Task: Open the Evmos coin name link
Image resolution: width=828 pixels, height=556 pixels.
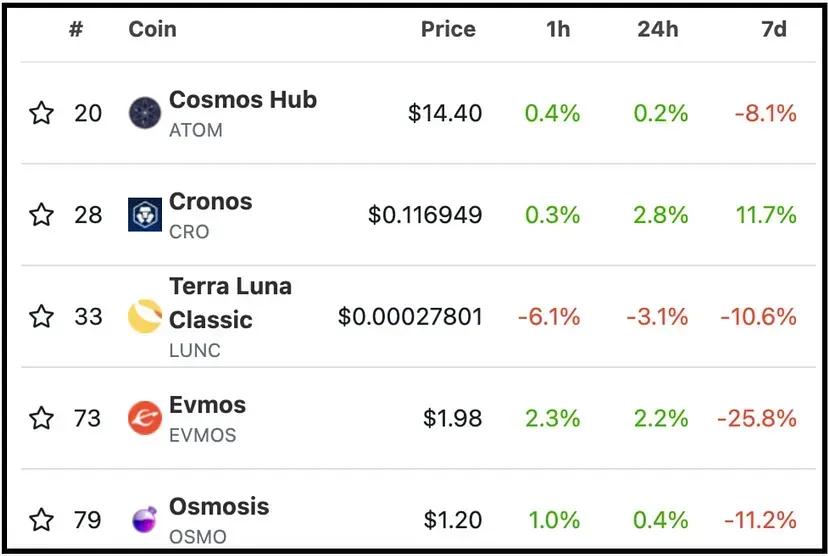Action: 208,405
